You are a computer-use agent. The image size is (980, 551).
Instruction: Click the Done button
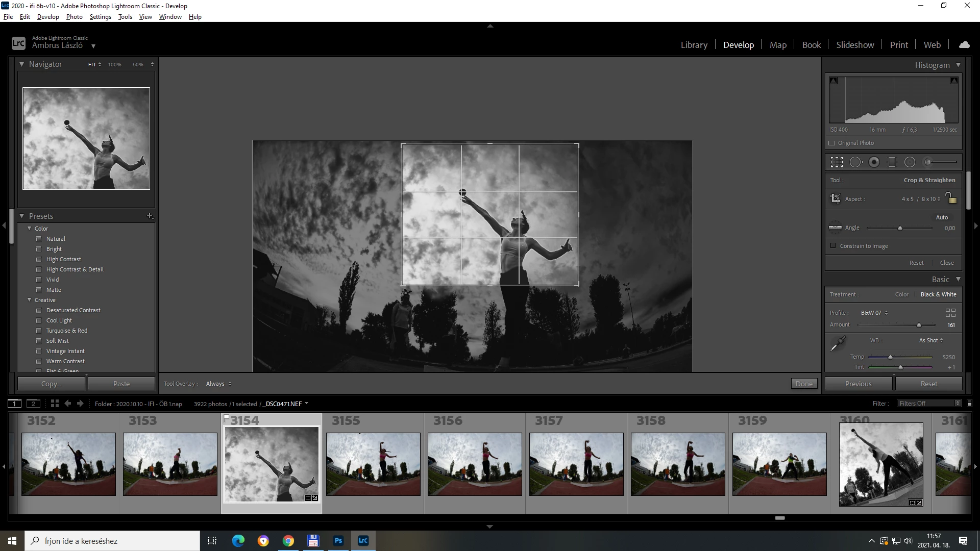(804, 384)
